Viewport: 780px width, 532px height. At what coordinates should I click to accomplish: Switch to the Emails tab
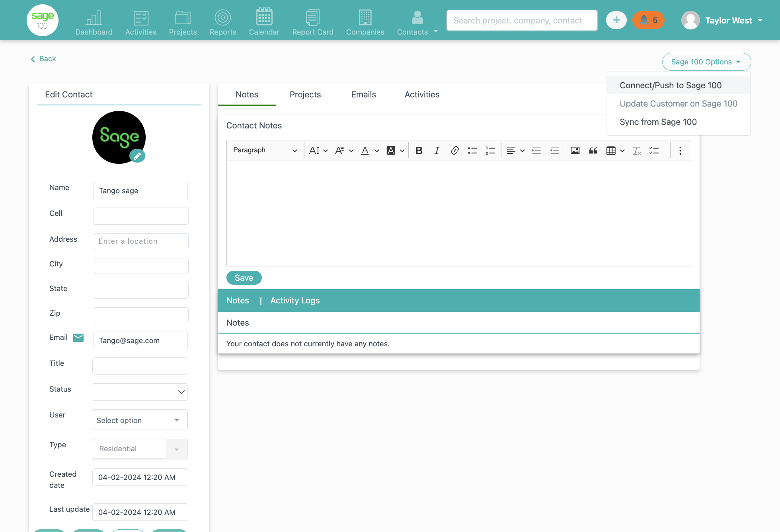point(363,95)
